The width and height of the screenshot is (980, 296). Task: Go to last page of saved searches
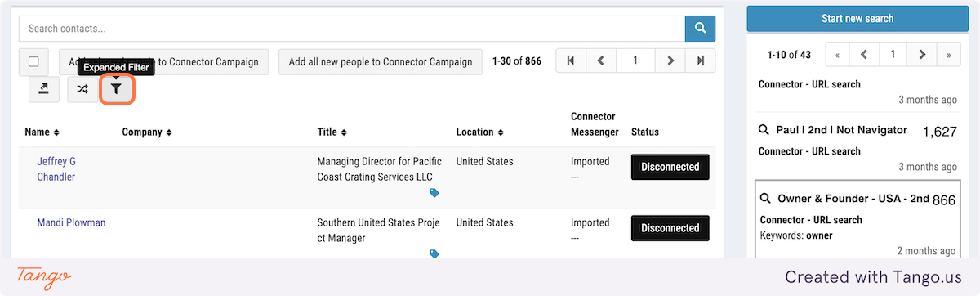click(948, 55)
